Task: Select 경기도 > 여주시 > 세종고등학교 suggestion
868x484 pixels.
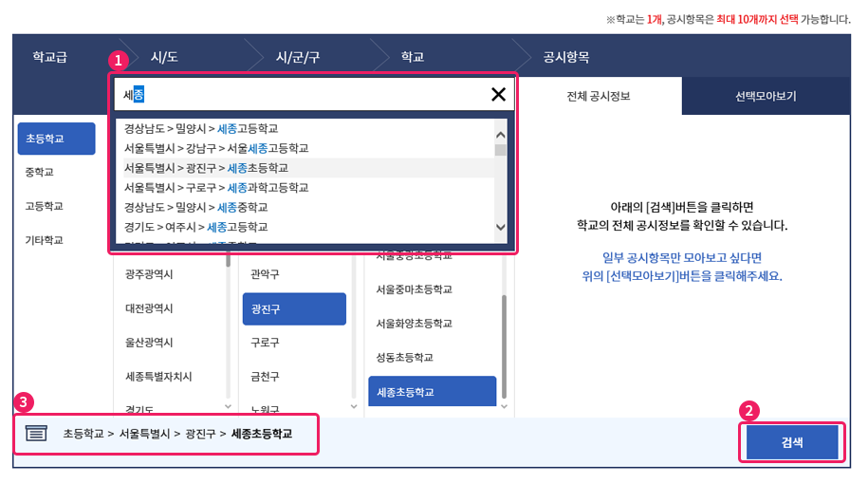Action: click(x=307, y=227)
